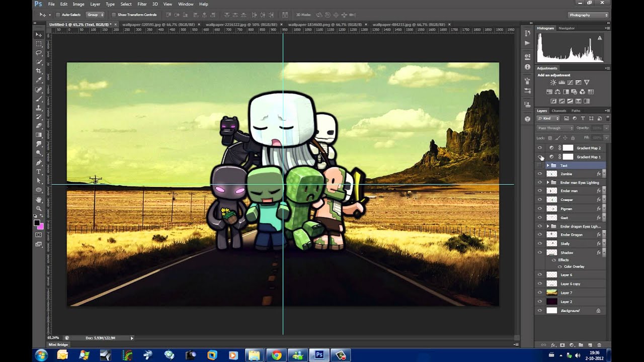
Task: Select the Clone Stamp tool
Action: (x=39, y=108)
